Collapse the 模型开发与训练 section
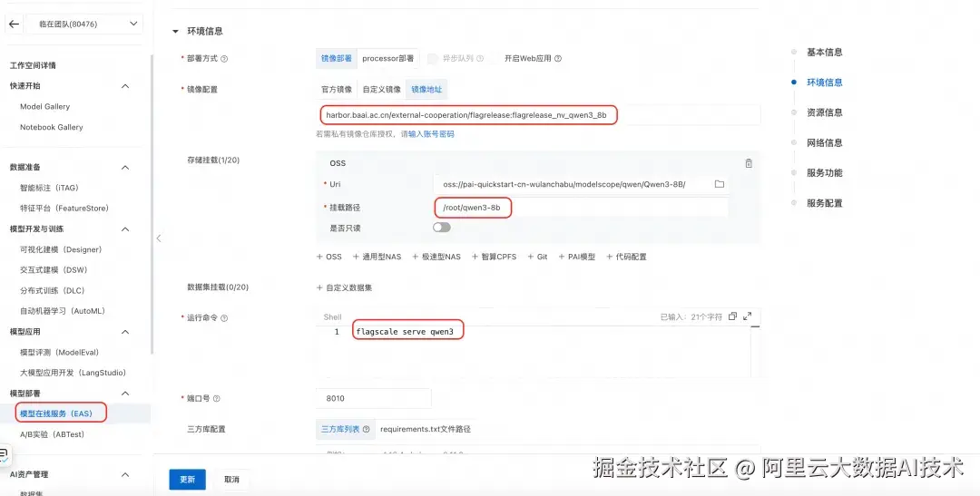 (125, 229)
